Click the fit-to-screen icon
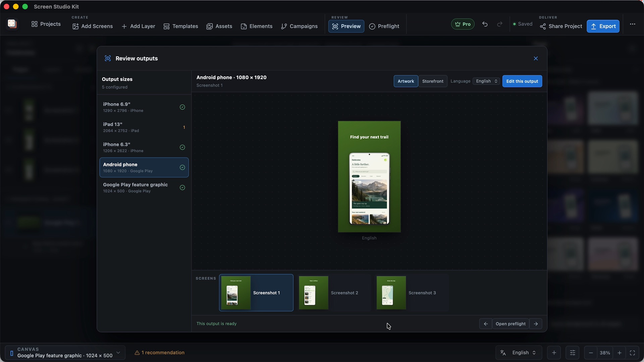This screenshot has width=644, height=362. coord(632,353)
